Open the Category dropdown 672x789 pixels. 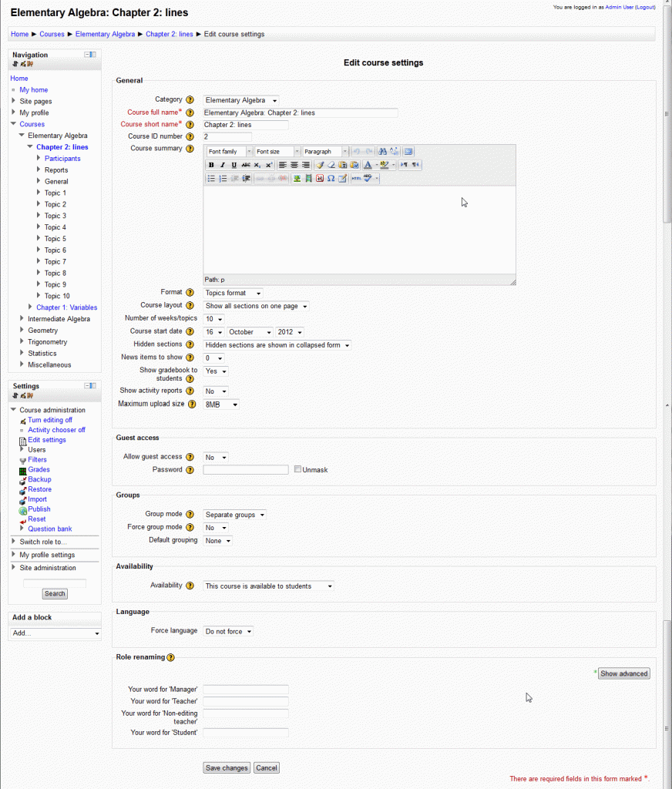pos(241,101)
